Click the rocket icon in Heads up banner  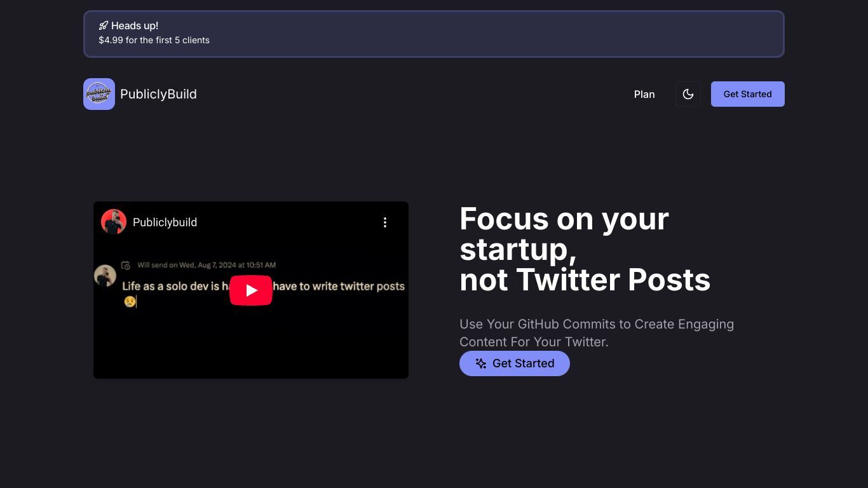[x=104, y=25]
